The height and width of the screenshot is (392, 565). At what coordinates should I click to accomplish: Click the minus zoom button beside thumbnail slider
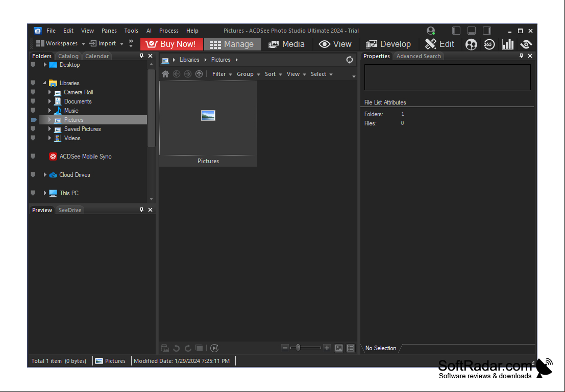(x=285, y=348)
